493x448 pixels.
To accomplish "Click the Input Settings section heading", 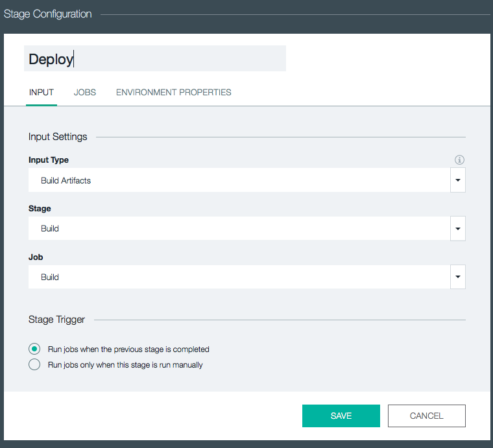I will (58, 137).
